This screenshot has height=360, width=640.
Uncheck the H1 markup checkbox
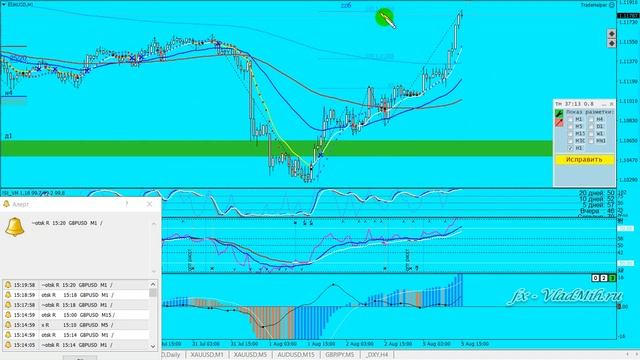pyautogui.click(x=570, y=148)
